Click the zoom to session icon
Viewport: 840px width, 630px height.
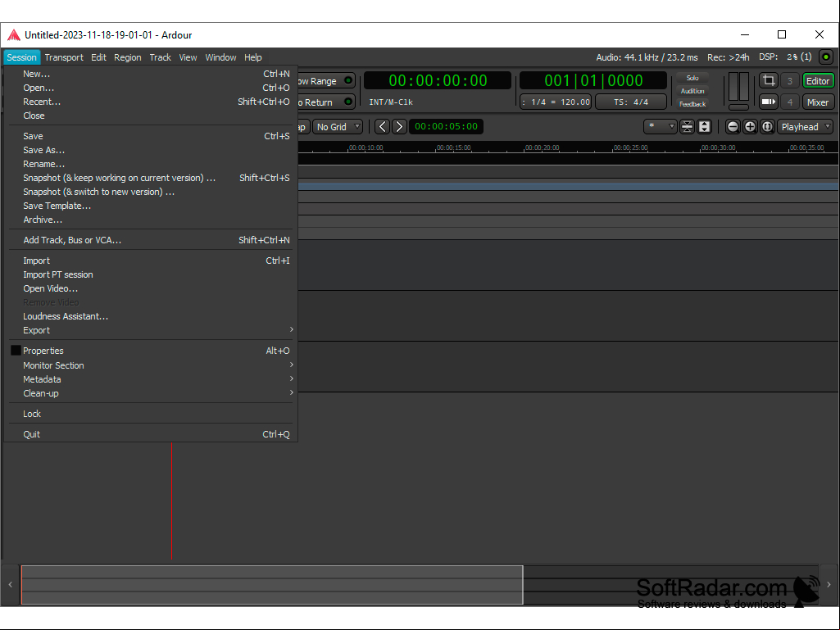[x=767, y=127]
